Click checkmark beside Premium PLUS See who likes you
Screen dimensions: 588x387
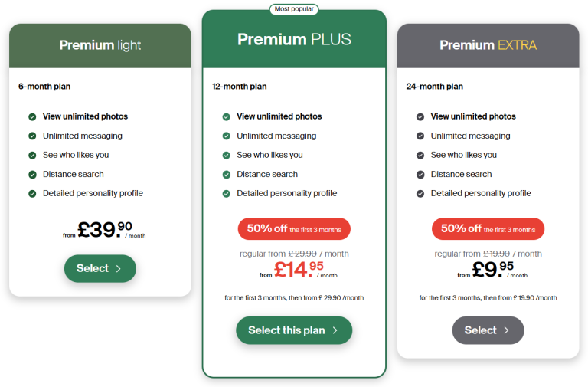click(227, 155)
